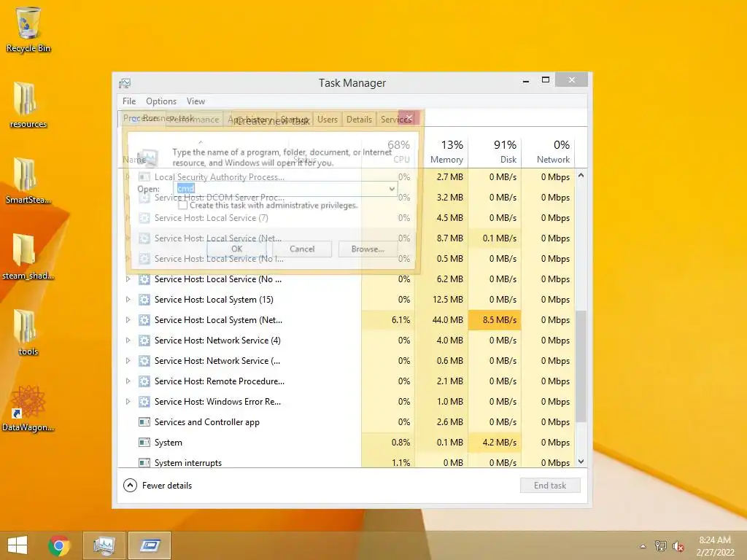Switch to the Users tab
The width and height of the screenshot is (747, 560).
click(x=328, y=120)
